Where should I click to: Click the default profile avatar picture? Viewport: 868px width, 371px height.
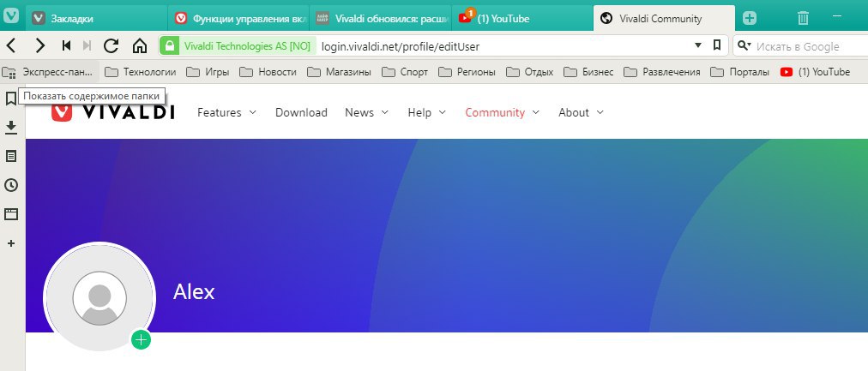click(99, 297)
